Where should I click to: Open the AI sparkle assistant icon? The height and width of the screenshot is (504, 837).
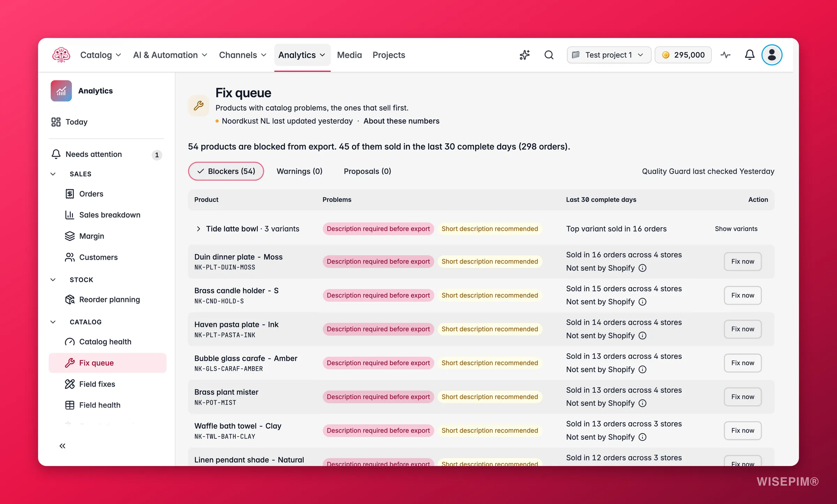tap(525, 55)
